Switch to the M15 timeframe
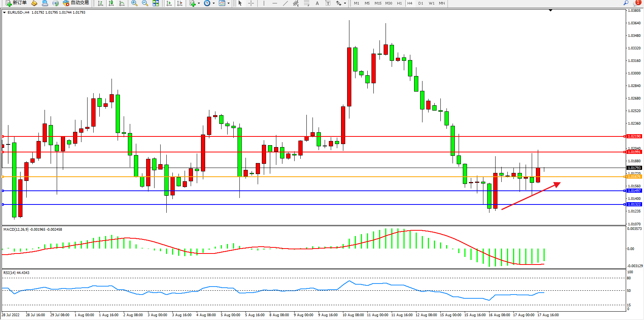Screen dimensions: 644x320 [378, 3]
